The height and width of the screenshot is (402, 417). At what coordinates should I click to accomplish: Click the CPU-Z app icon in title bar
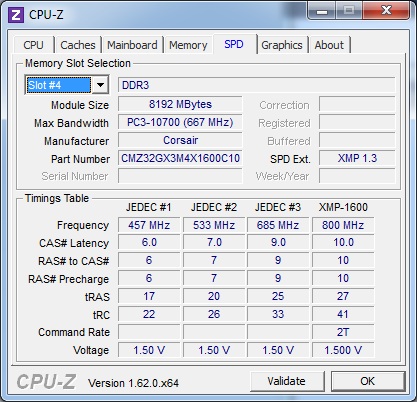16,15
